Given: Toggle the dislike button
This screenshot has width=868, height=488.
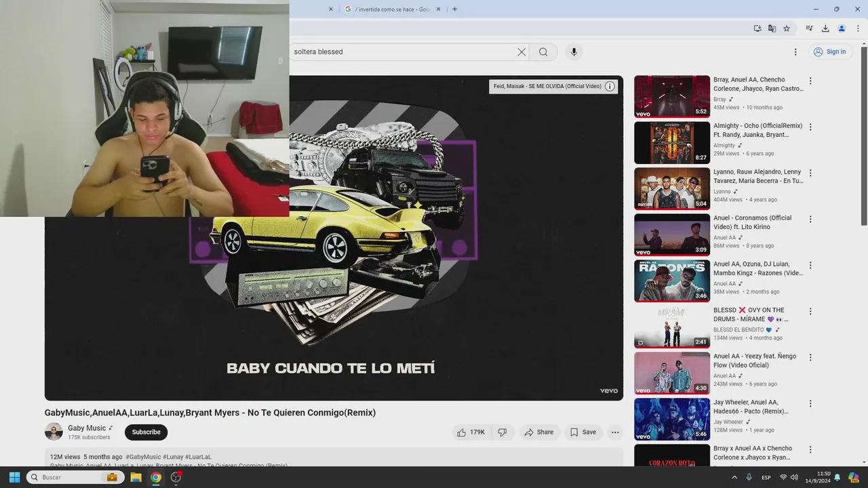Looking at the screenshot, I should [502, 432].
